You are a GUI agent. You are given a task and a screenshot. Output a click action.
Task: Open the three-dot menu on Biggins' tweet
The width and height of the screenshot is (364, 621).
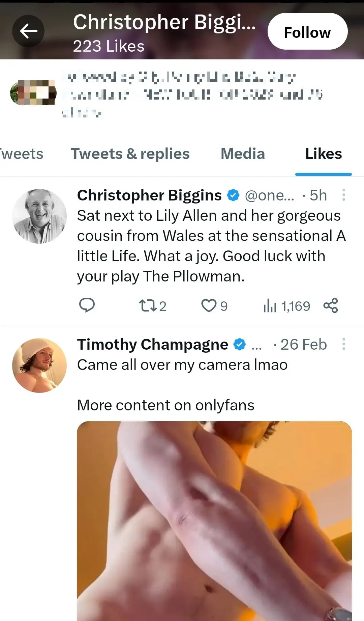(344, 195)
